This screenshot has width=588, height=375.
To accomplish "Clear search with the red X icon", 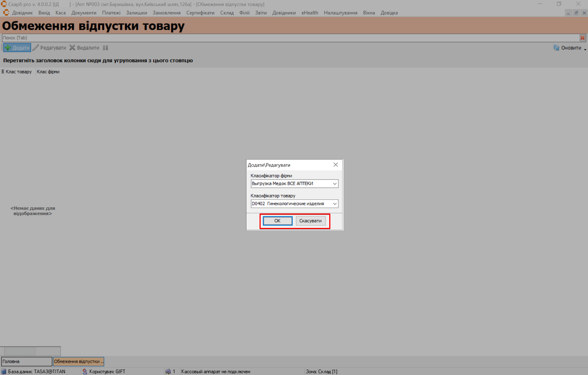I will [582, 38].
